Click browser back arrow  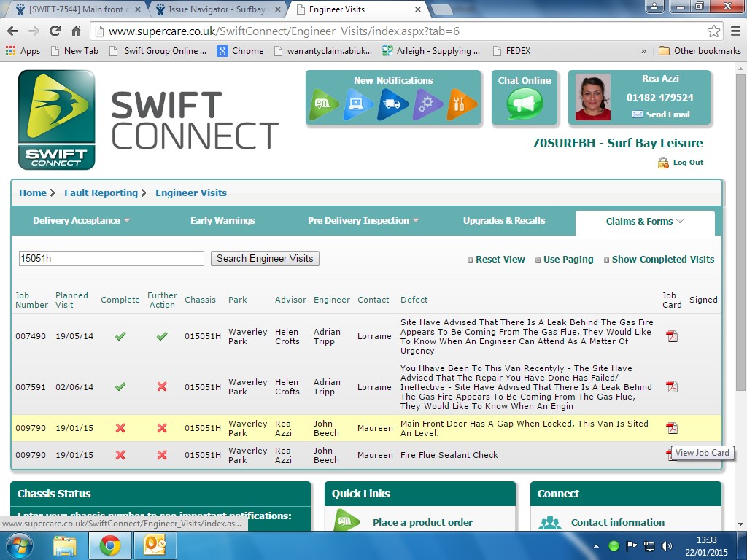click(13, 31)
